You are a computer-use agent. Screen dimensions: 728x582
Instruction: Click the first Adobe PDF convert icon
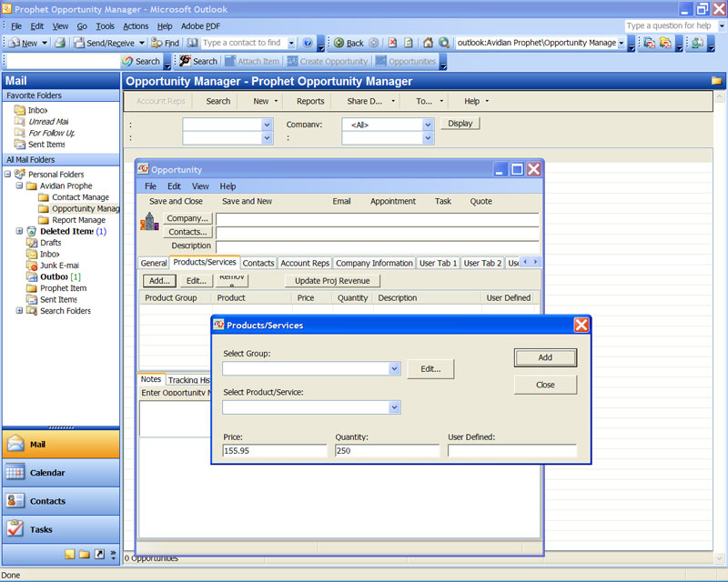[x=649, y=43]
